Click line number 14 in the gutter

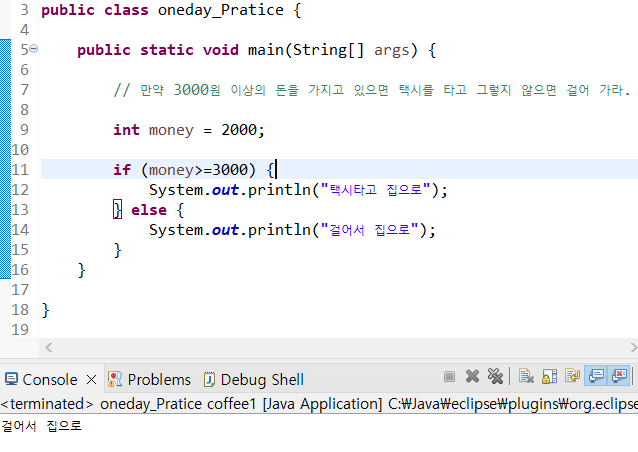pyautogui.click(x=20, y=230)
